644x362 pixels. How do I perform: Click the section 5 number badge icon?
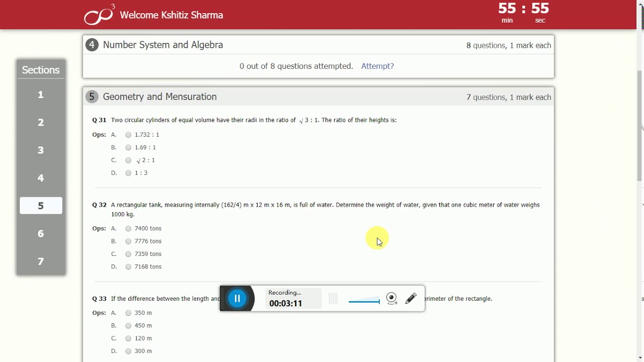92,97
